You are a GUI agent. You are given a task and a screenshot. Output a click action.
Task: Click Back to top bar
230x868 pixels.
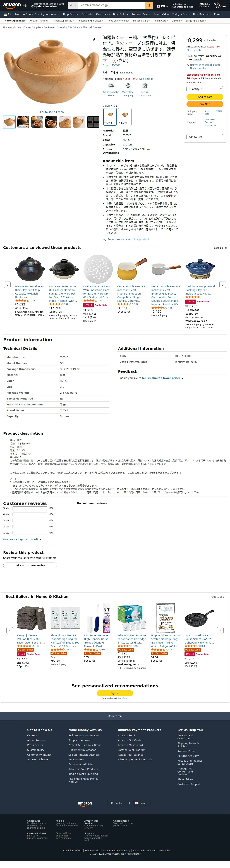(115, 716)
